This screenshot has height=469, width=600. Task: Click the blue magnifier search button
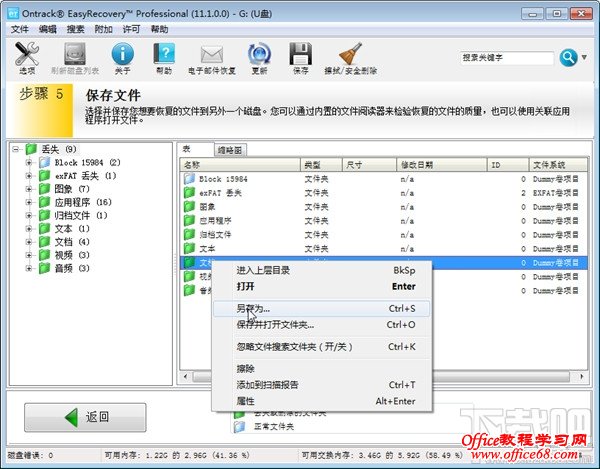pyautogui.click(x=569, y=58)
